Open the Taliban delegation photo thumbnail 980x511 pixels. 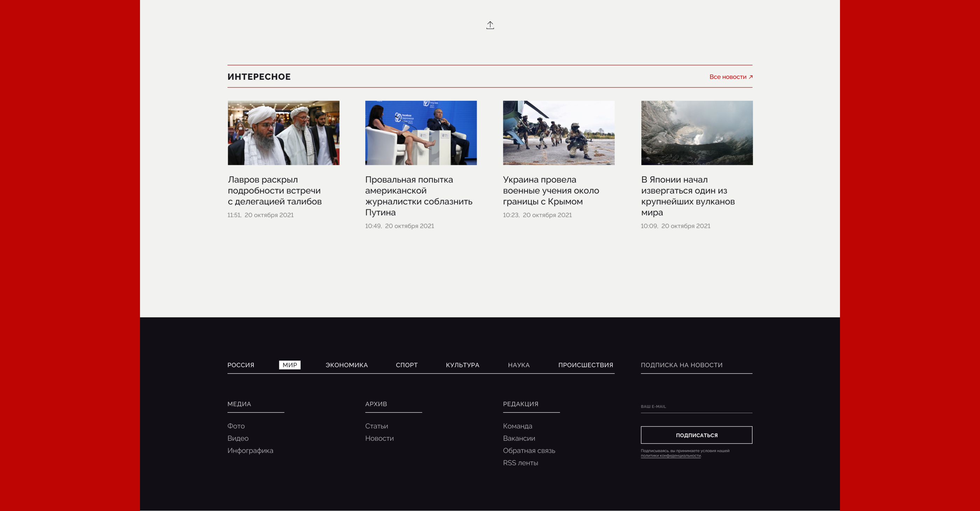[283, 133]
